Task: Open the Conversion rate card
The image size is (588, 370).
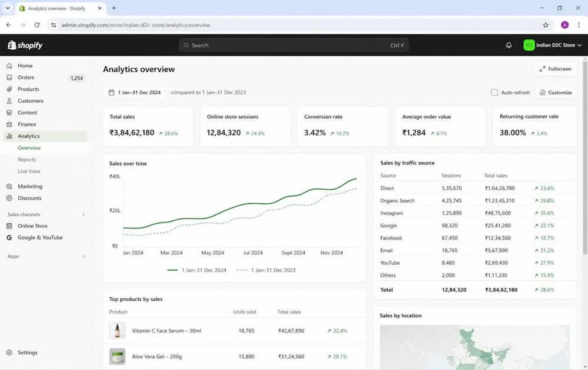Action: tap(343, 127)
